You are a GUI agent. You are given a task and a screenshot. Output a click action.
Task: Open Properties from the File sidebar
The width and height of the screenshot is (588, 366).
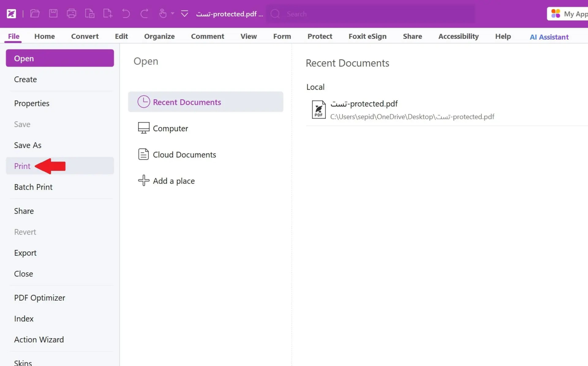click(x=60, y=103)
